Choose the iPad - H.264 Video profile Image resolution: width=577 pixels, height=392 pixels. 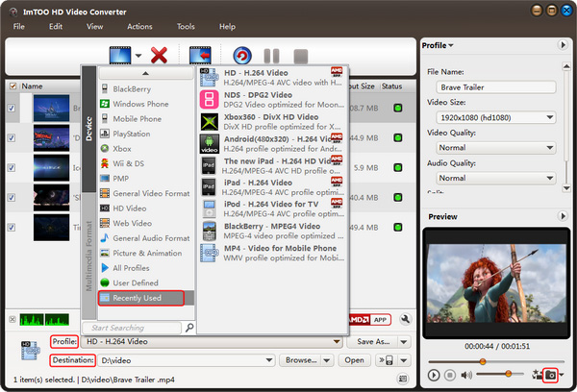tap(272, 187)
